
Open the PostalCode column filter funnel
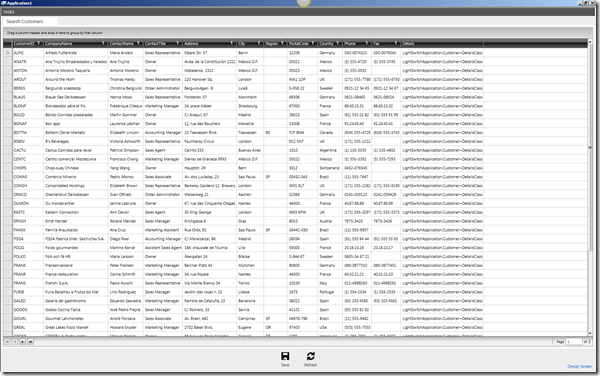click(313, 43)
